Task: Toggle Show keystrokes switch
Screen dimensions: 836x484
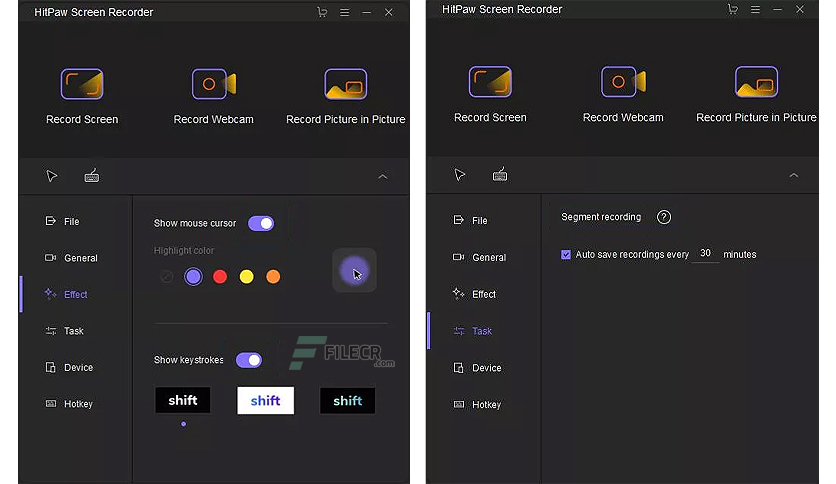Action: coord(249,360)
